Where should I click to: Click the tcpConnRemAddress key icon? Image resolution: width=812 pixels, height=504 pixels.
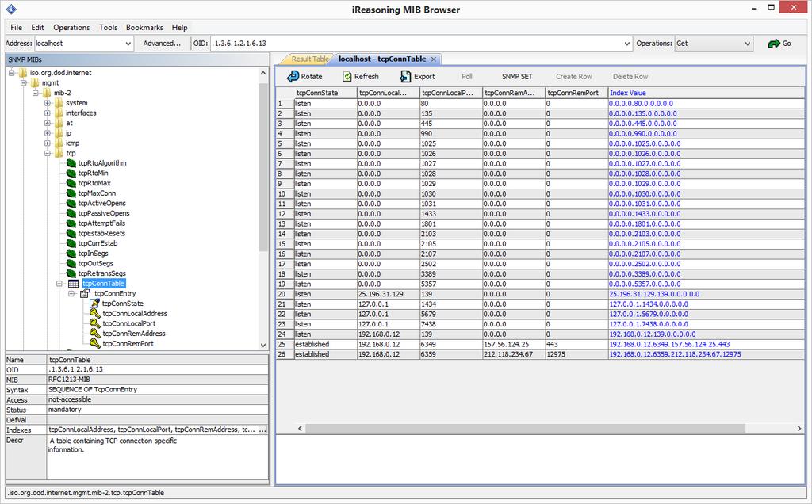(x=94, y=334)
